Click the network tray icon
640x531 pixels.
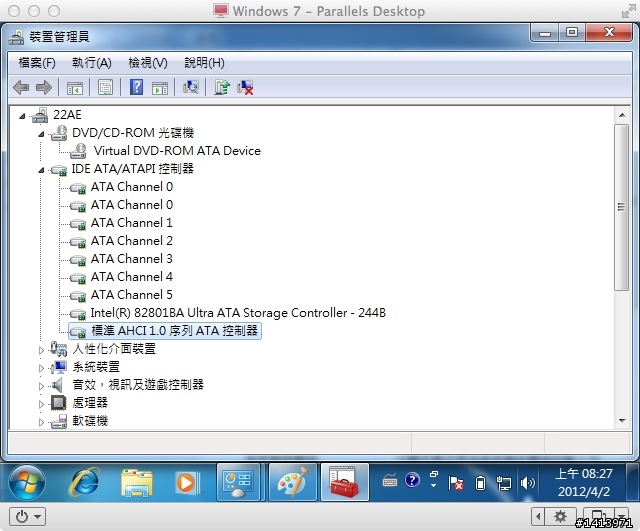[504, 483]
